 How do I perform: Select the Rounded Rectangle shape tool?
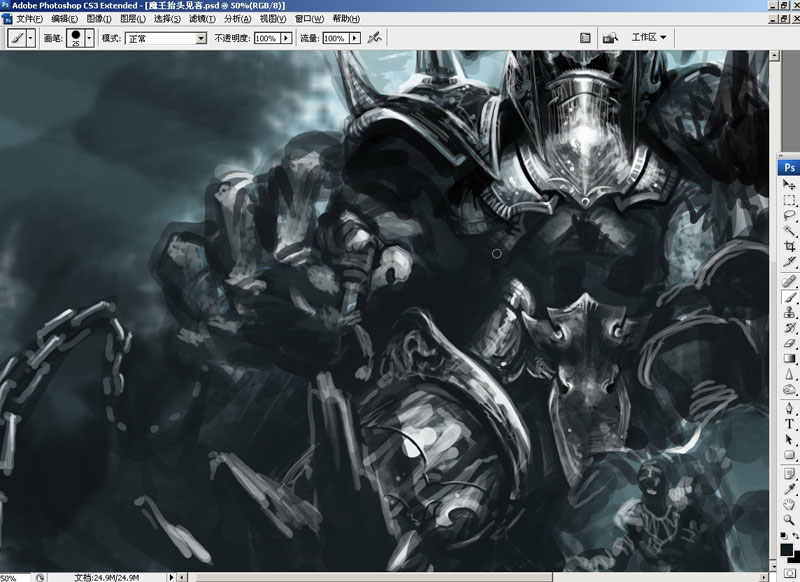[789, 455]
